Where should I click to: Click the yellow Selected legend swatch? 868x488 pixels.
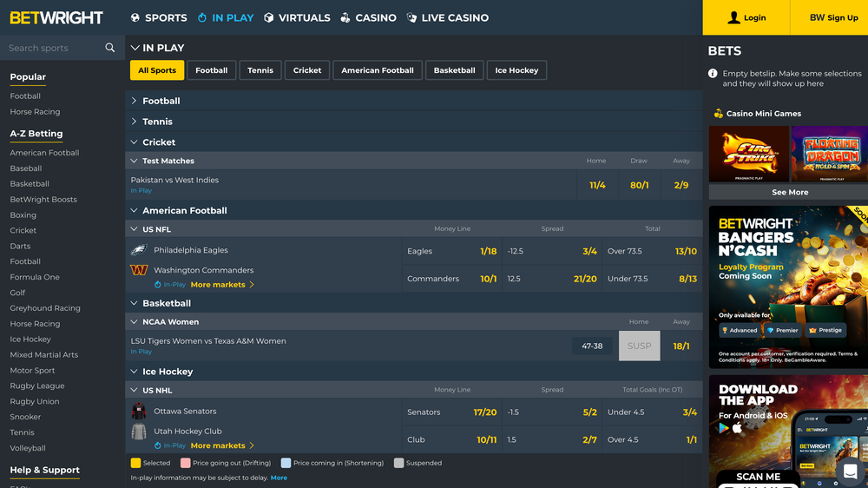click(x=135, y=463)
